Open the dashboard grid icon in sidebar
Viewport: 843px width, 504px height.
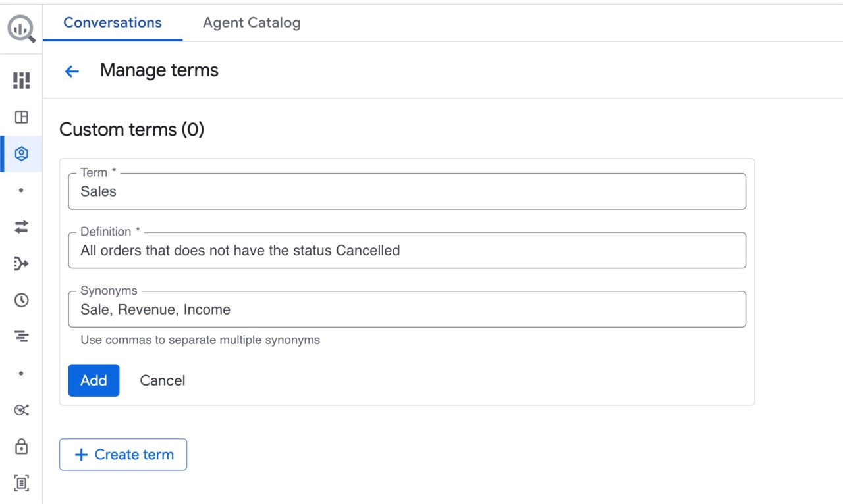pyautogui.click(x=21, y=80)
